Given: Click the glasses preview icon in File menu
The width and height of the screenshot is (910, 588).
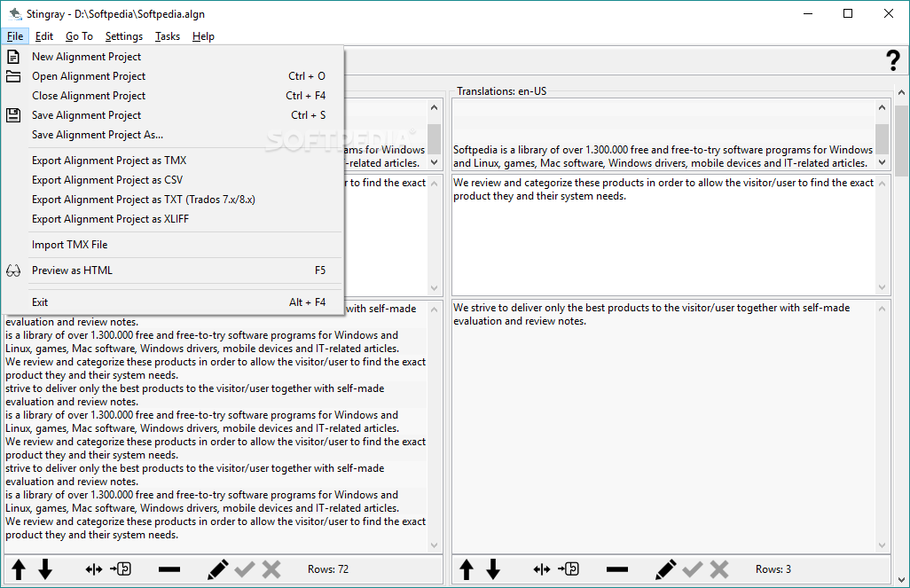Looking at the screenshot, I should pos(13,270).
